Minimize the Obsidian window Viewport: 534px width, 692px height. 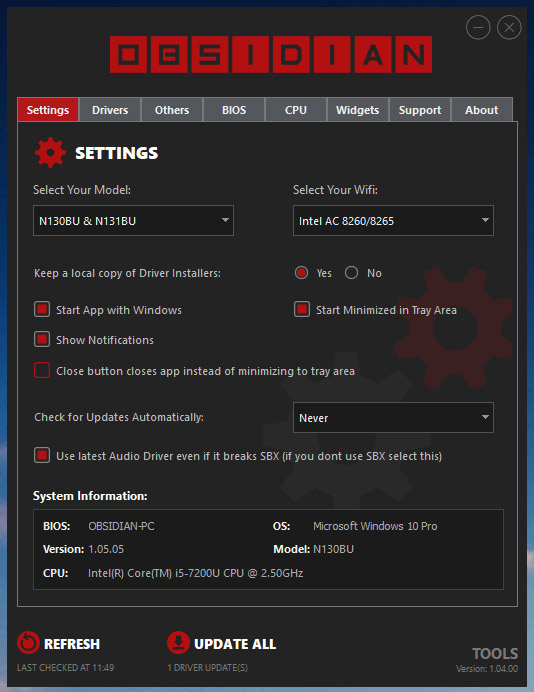click(478, 27)
